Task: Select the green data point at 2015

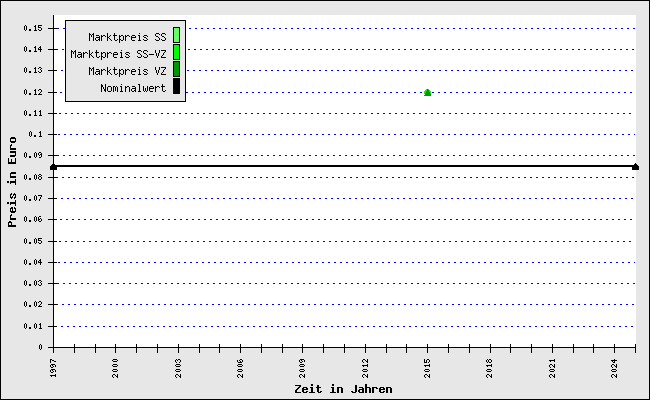Action: point(427,92)
